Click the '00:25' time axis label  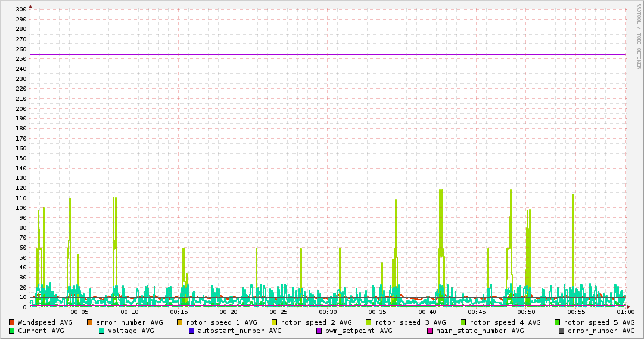point(278,312)
